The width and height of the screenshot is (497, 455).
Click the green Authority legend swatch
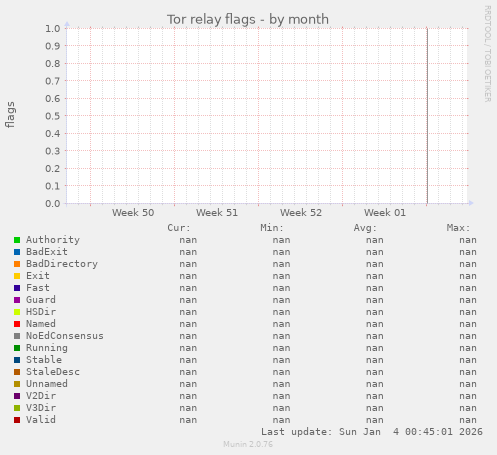pyautogui.click(x=17, y=240)
